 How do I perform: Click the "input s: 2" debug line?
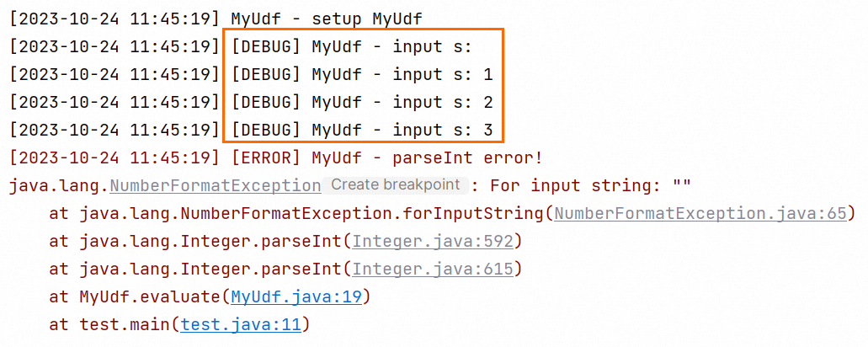click(x=362, y=102)
